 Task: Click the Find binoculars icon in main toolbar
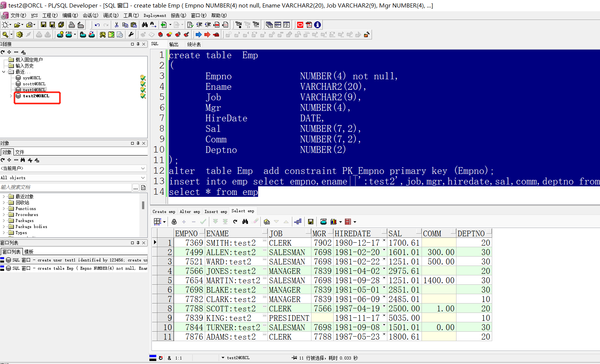point(145,25)
